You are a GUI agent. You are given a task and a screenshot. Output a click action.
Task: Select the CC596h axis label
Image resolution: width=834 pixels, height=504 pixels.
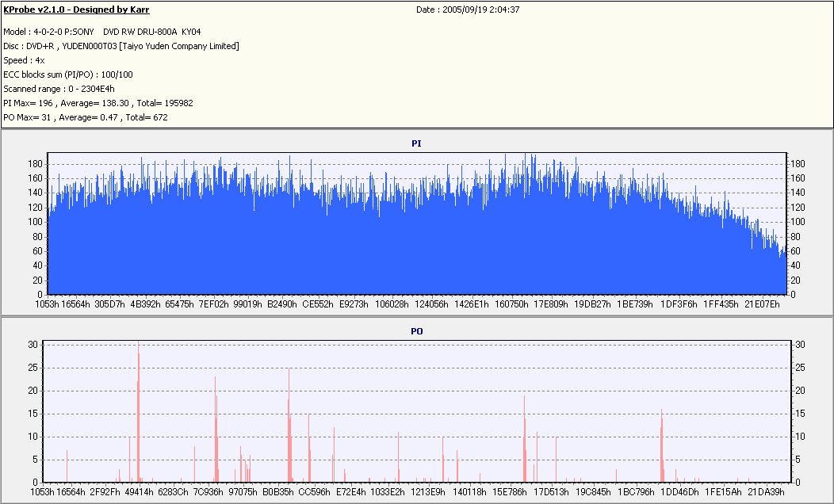pyautogui.click(x=314, y=492)
